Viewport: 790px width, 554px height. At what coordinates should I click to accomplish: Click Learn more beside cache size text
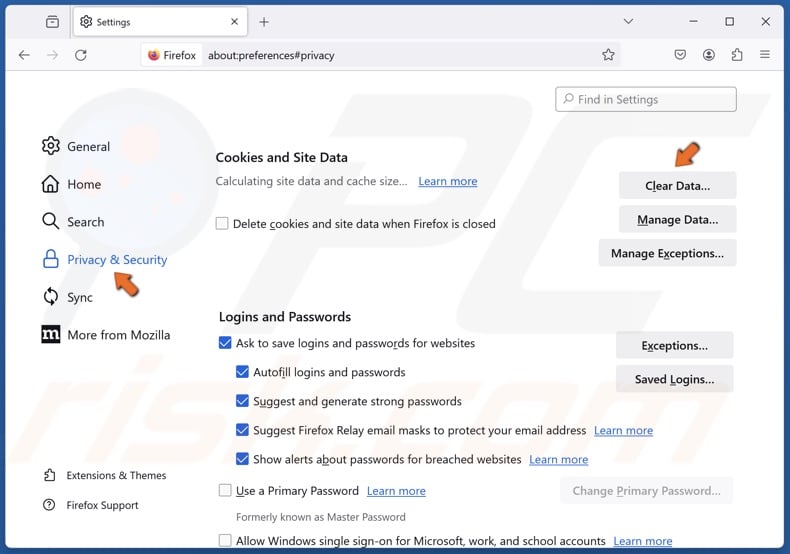(447, 181)
